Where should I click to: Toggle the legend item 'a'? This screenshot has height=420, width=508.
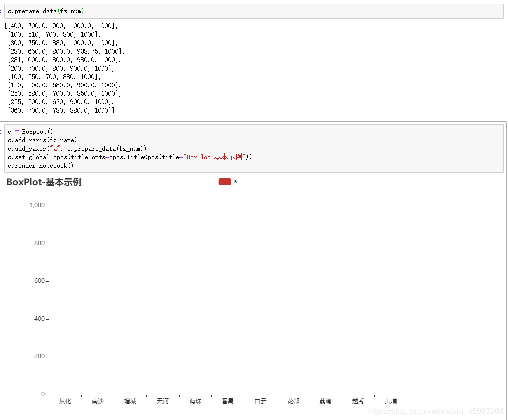pos(235,182)
